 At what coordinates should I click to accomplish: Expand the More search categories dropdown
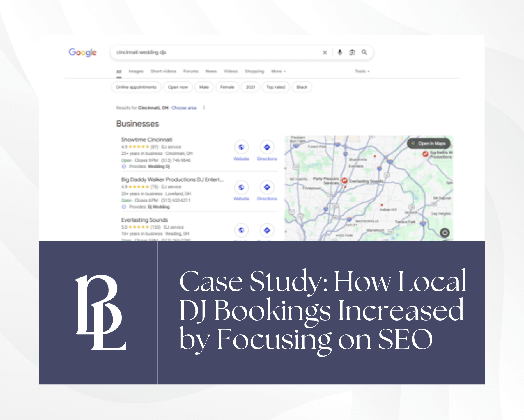pyautogui.click(x=278, y=71)
